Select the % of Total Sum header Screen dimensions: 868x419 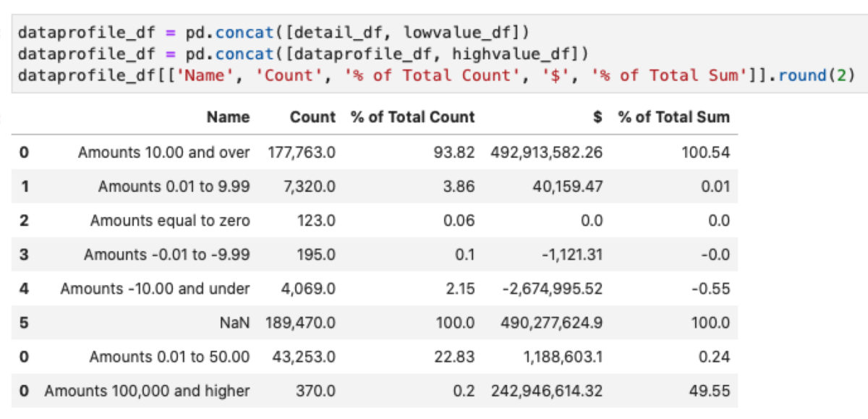point(674,117)
